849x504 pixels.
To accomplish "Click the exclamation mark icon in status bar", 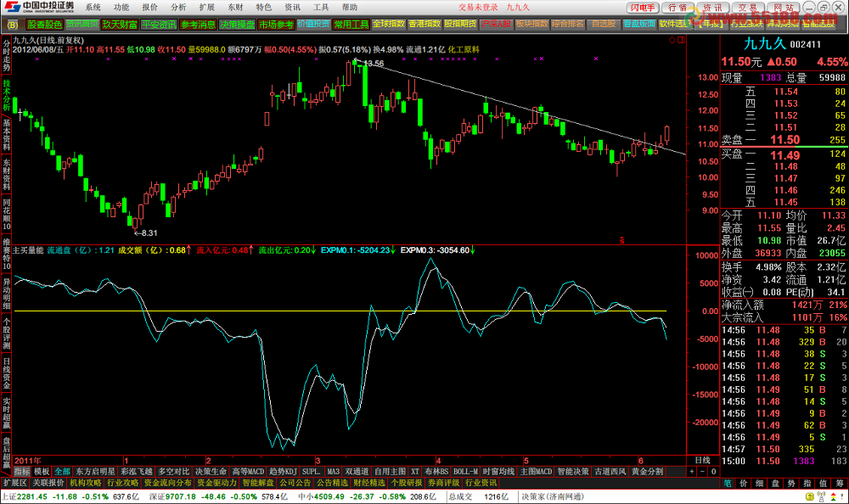I will 841,496.
